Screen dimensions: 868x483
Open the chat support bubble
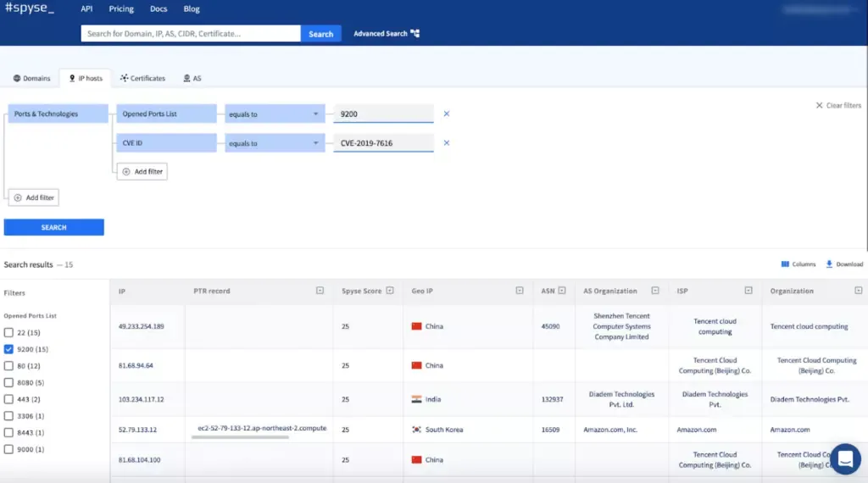(x=845, y=458)
